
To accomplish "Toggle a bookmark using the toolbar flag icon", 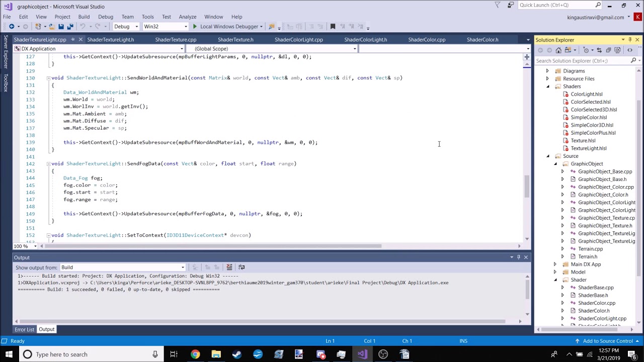I will pyautogui.click(x=333, y=27).
